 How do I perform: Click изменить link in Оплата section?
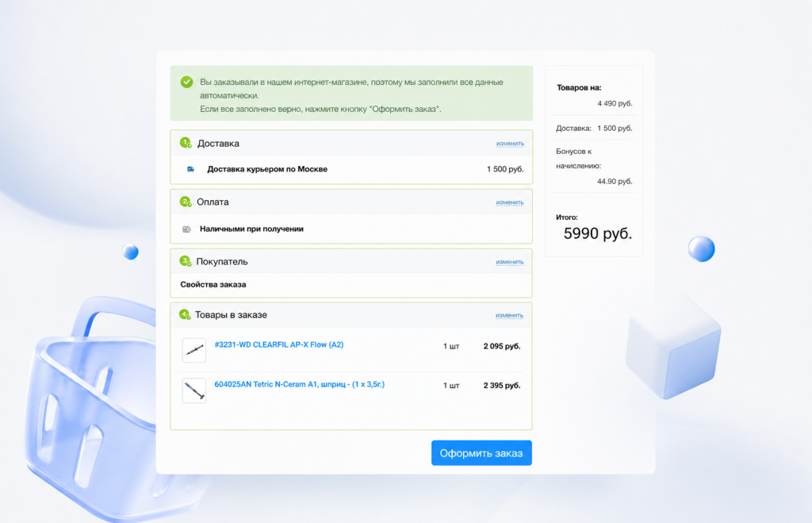pyautogui.click(x=510, y=202)
